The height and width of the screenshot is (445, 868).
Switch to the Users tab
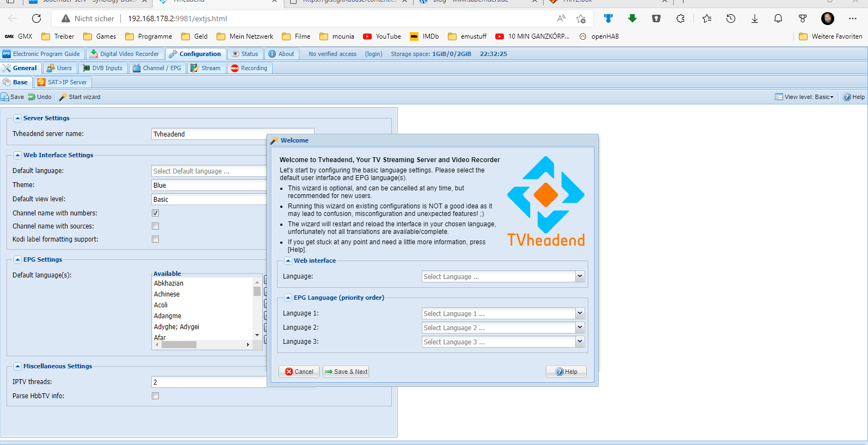[x=59, y=68]
